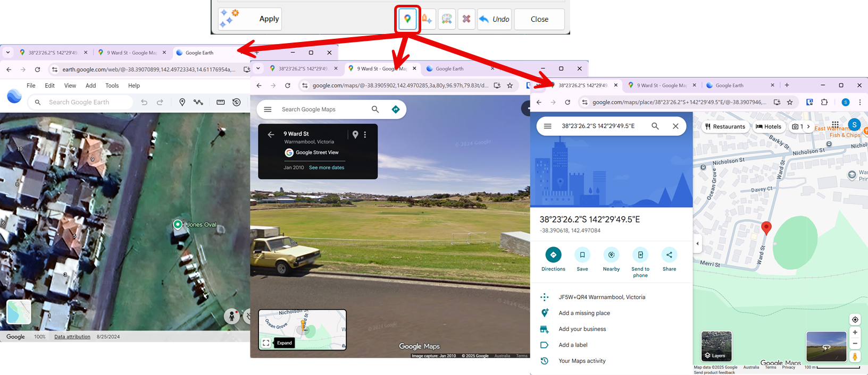The height and width of the screenshot is (375, 868).
Task: Open the Layers thumbnail on the map
Action: point(716,345)
